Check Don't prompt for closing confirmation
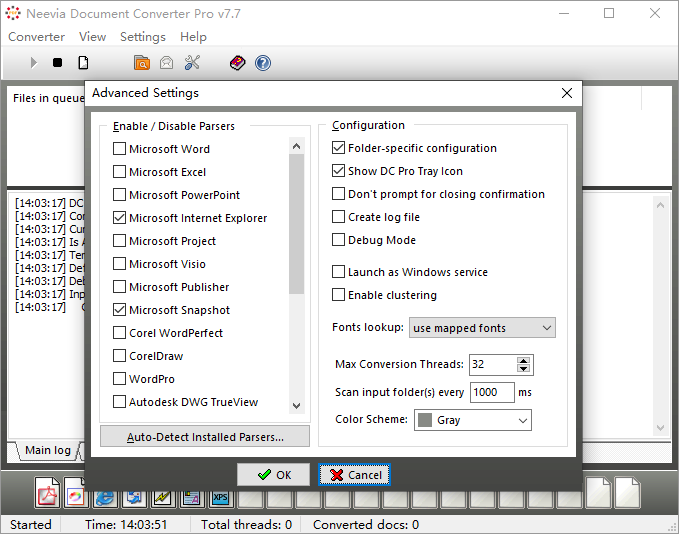This screenshot has height=534, width=679. click(338, 194)
